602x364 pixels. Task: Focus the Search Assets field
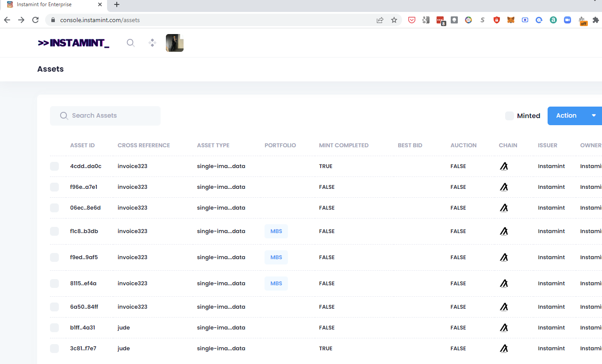[105, 115]
